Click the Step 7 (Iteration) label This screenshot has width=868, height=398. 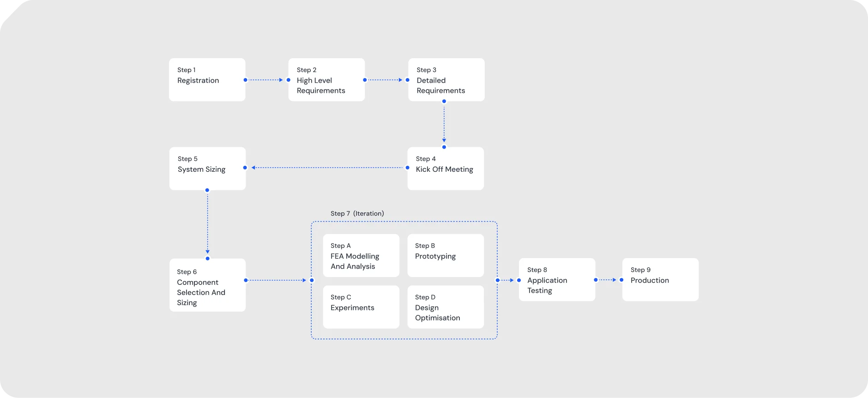click(357, 213)
